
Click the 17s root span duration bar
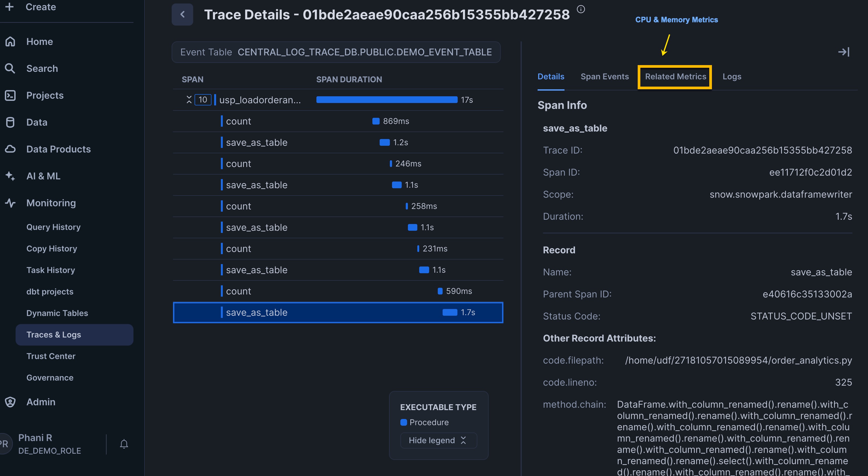coord(386,100)
